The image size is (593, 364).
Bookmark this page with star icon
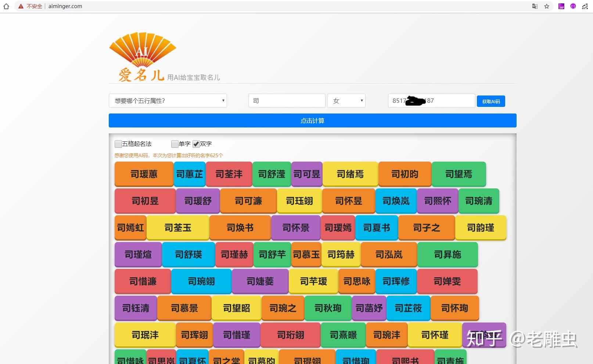pyautogui.click(x=547, y=6)
